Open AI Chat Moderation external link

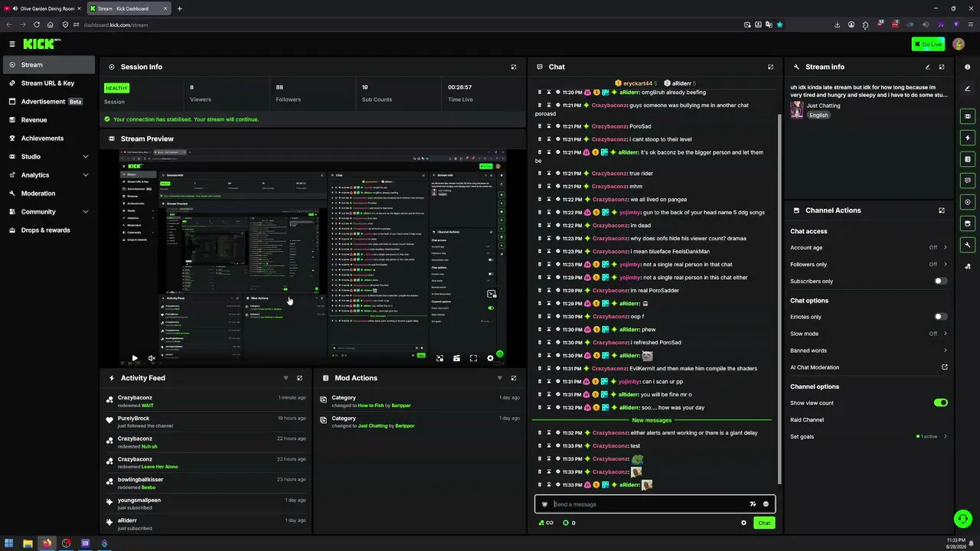point(945,367)
